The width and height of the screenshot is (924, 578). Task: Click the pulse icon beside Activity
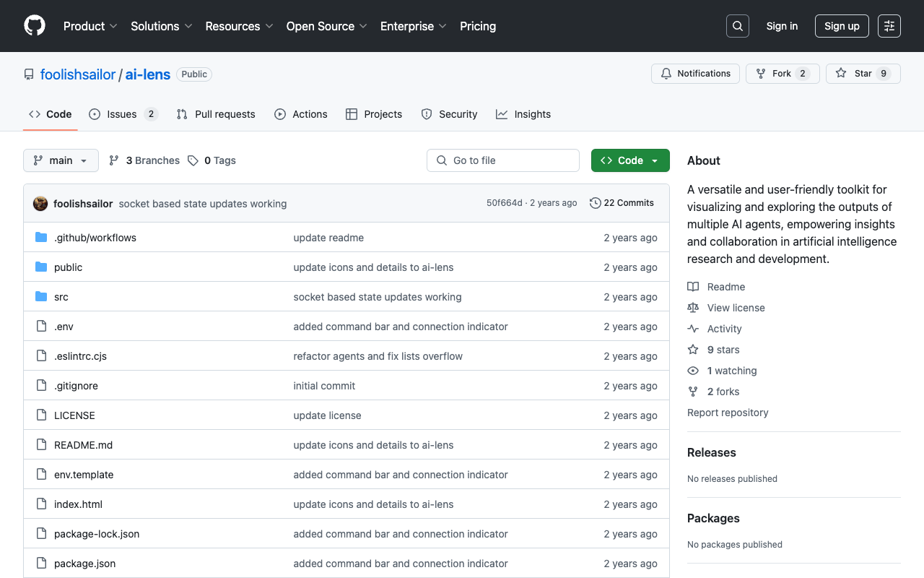point(693,329)
